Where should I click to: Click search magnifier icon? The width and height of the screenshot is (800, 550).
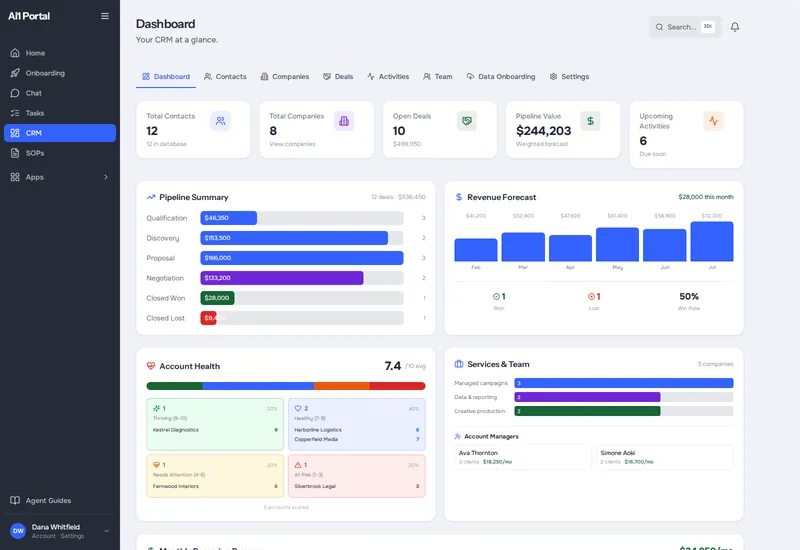click(659, 27)
